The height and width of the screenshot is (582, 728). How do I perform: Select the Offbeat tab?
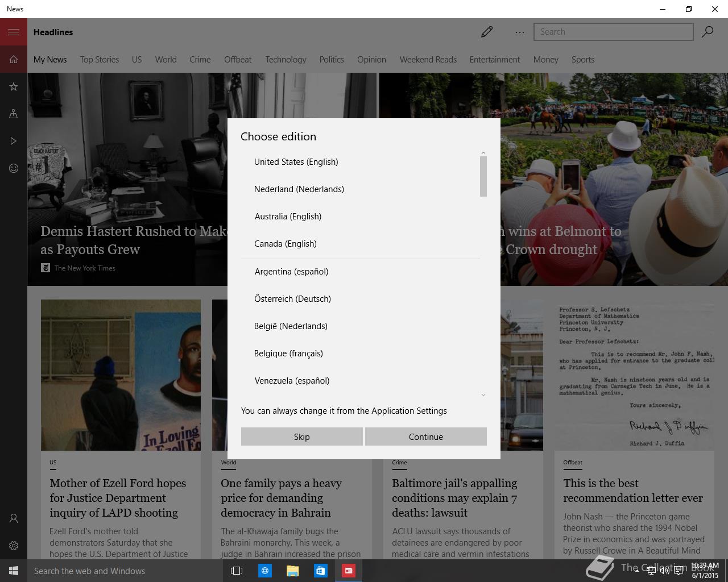238,60
